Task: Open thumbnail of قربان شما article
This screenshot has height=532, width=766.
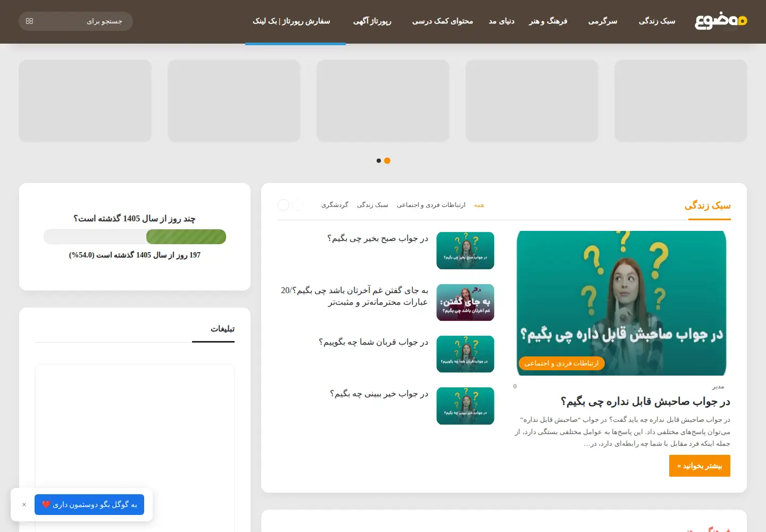Action: pos(465,354)
